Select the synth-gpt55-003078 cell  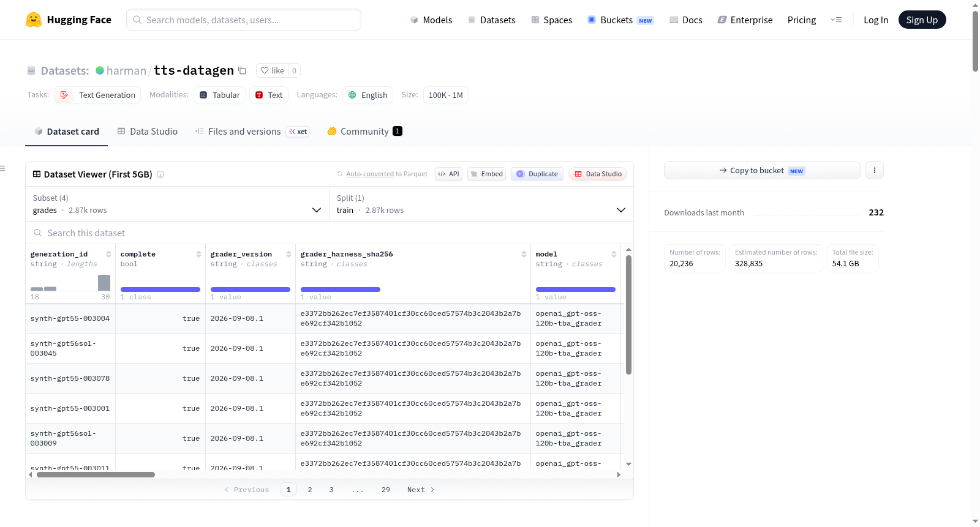click(x=70, y=378)
